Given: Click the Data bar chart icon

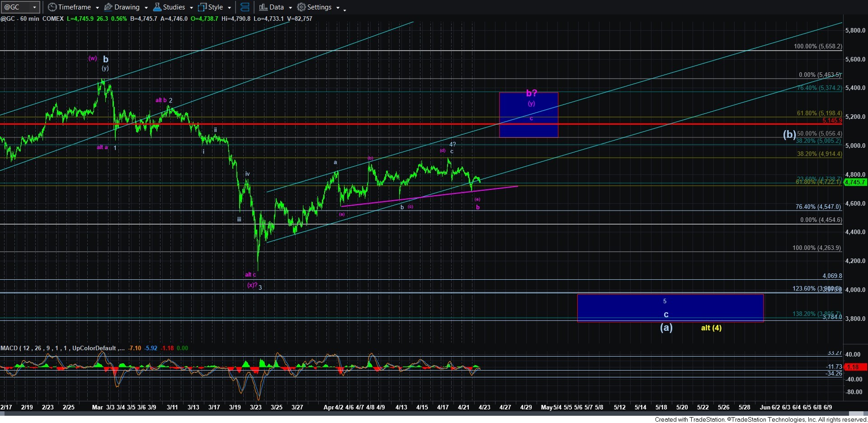Looking at the screenshot, I should point(263,7).
